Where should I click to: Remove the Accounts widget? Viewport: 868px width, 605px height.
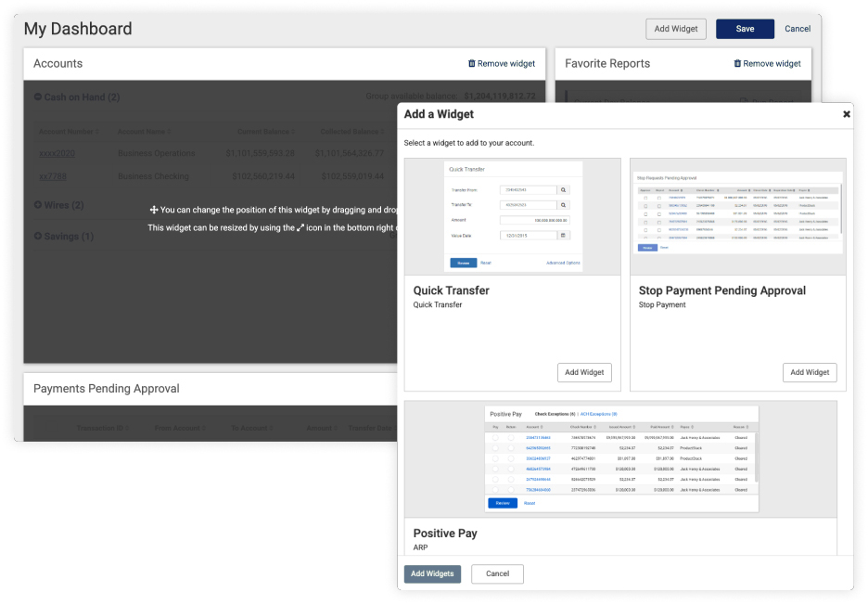click(x=502, y=64)
